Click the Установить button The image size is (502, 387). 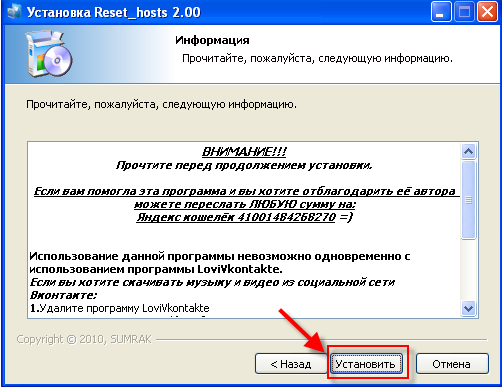pos(366,364)
